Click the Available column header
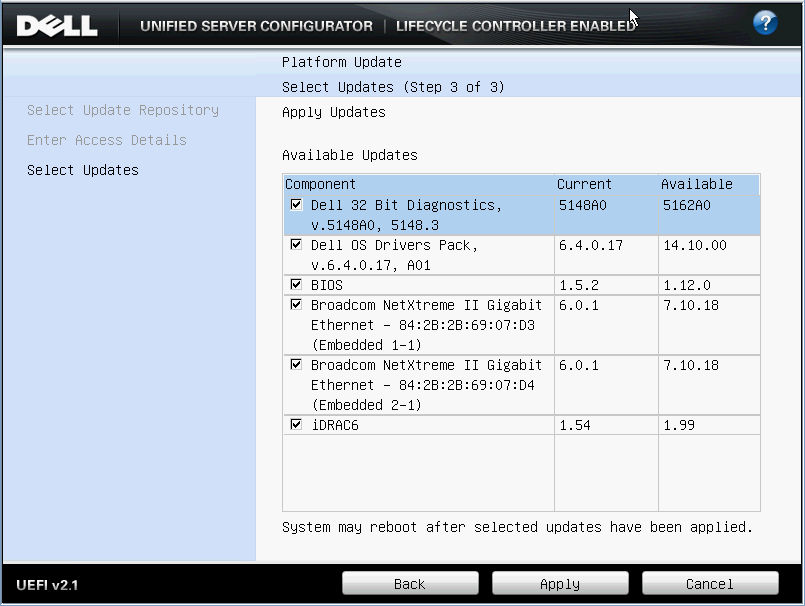 [x=709, y=184]
